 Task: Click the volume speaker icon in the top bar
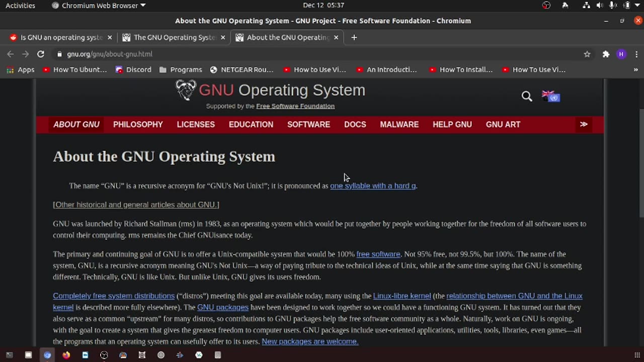tap(600, 6)
